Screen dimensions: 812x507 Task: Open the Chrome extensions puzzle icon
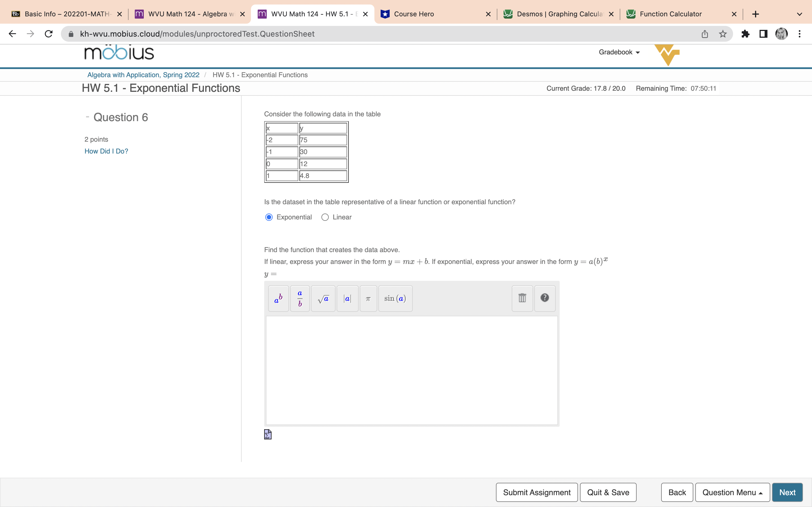[745, 34]
